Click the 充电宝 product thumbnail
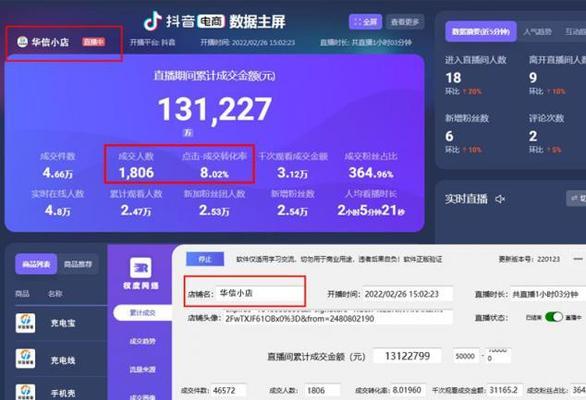 click(x=25, y=323)
